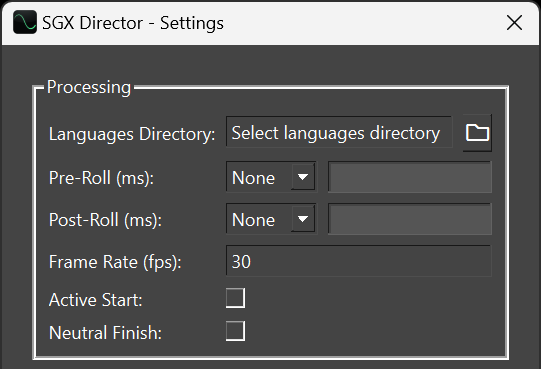Open the Post-Roll mode dropdown showing None
This screenshot has width=541, height=369.
(x=271, y=220)
